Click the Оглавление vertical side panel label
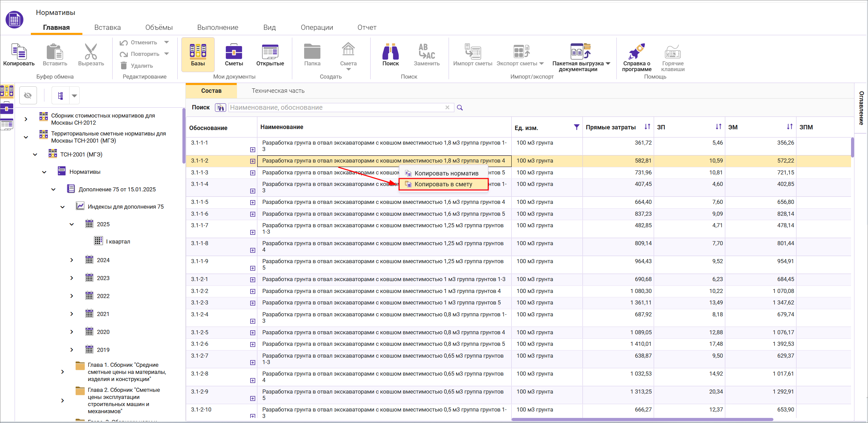 click(x=861, y=108)
